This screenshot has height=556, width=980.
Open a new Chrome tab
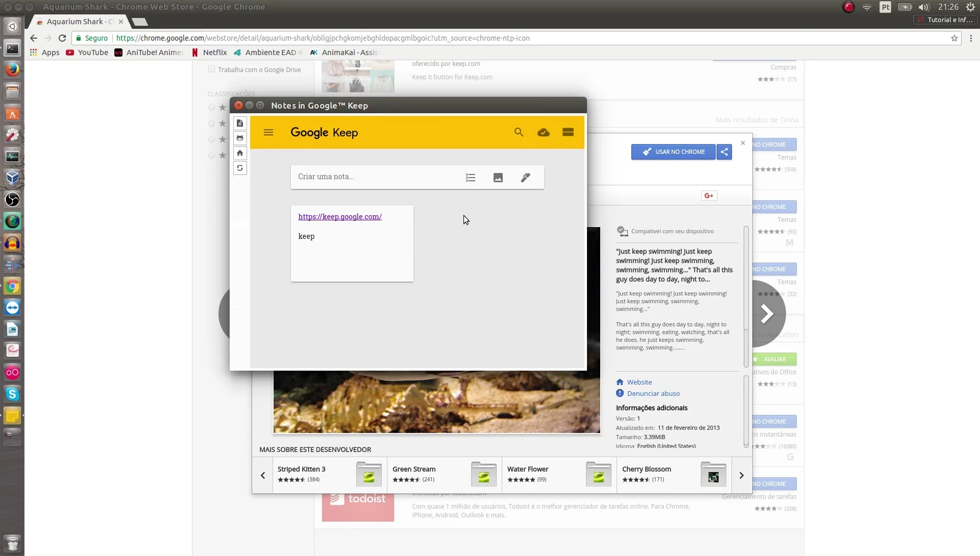(139, 22)
